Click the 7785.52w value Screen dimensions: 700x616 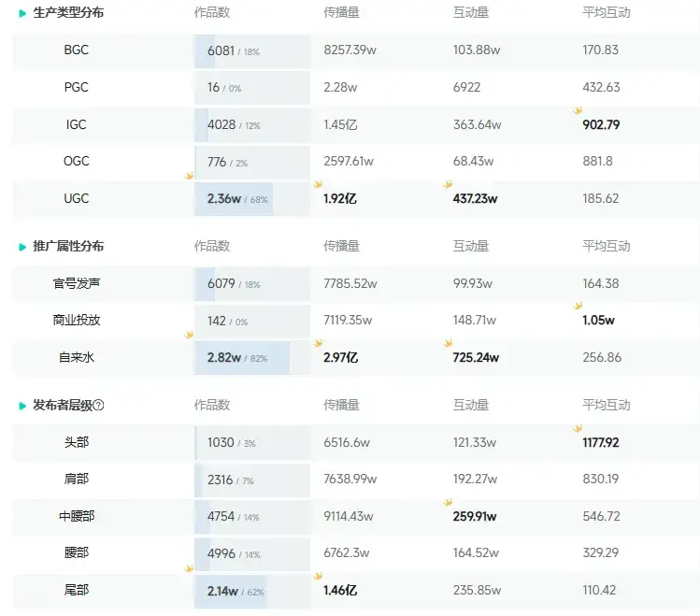[350, 283]
